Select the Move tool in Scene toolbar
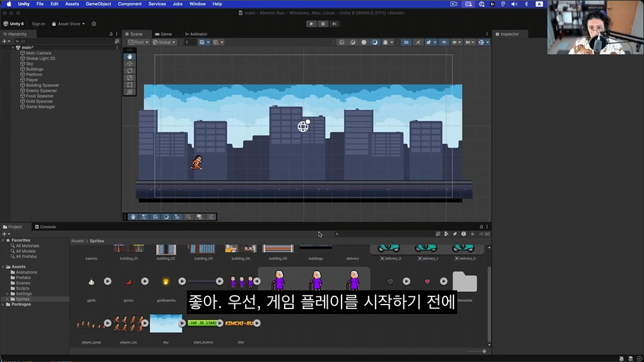The width and height of the screenshot is (644, 362). 130,64
